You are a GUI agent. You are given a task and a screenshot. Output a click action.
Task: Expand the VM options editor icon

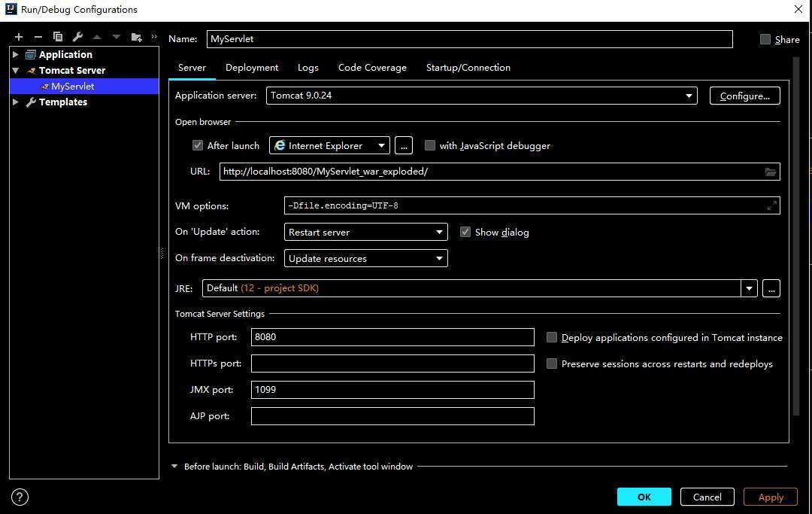(771, 205)
